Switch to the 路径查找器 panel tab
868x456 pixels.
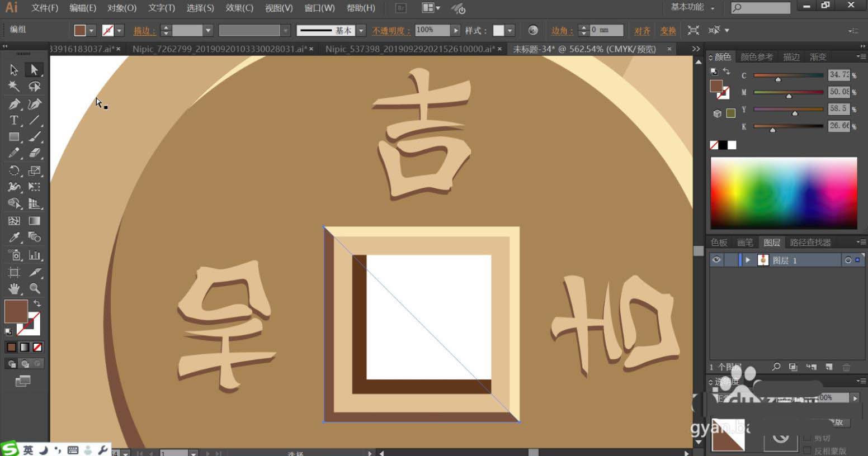810,243
